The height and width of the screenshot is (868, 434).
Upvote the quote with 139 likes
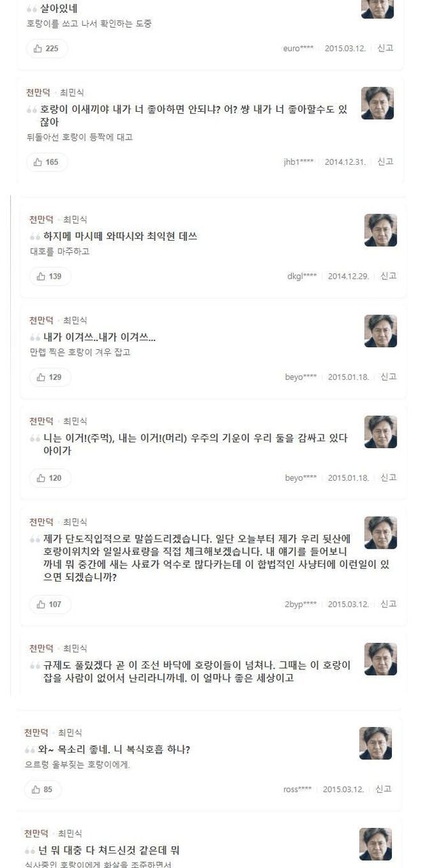click(x=50, y=276)
